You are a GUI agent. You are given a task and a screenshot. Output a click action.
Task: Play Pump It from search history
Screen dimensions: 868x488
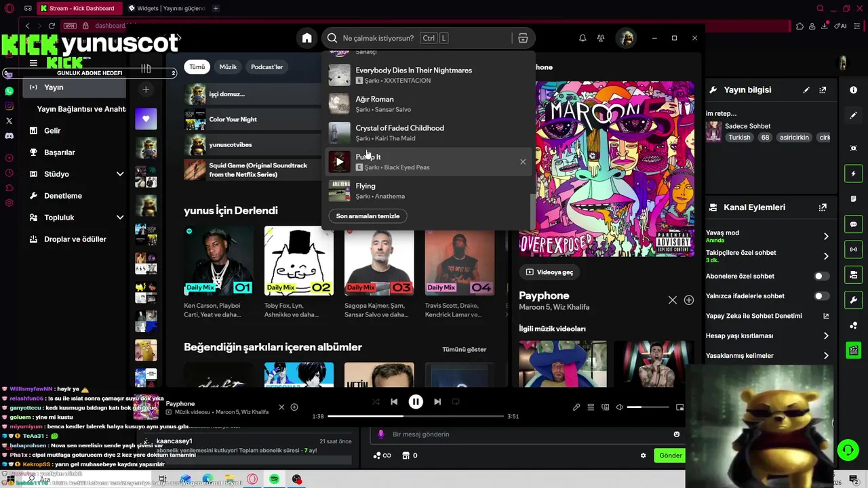point(339,162)
